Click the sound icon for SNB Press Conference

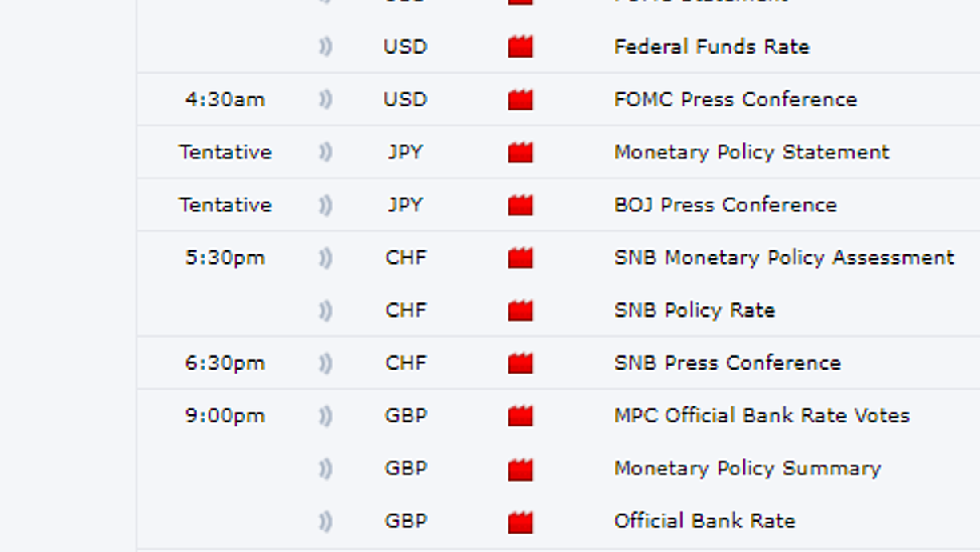[325, 363]
